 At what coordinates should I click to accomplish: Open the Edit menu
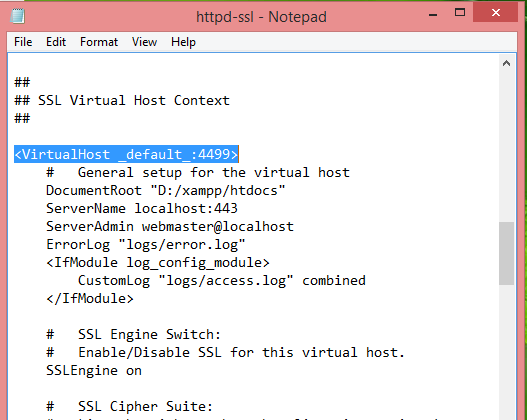(56, 42)
